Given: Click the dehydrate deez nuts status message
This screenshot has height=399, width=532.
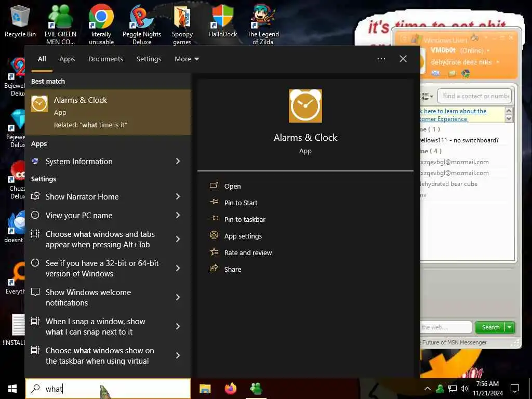Looking at the screenshot, I should click(461, 62).
